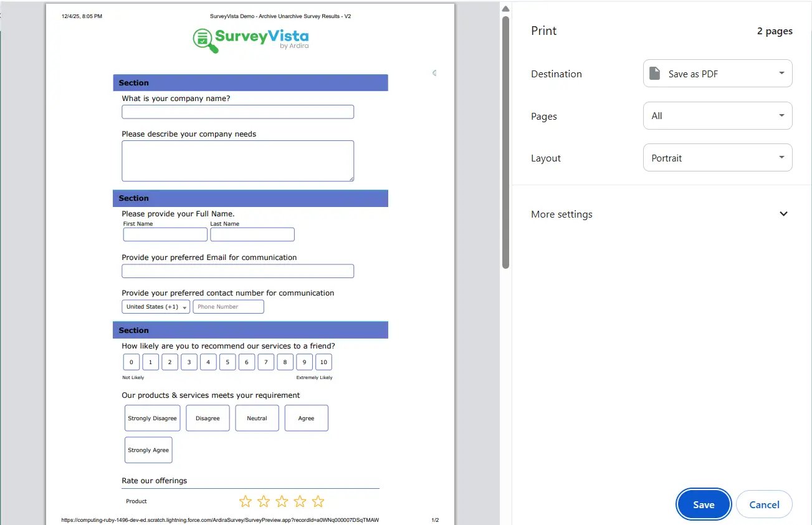The image size is (812, 525).
Task: Select the fifth star for Product
Action: tap(318, 501)
